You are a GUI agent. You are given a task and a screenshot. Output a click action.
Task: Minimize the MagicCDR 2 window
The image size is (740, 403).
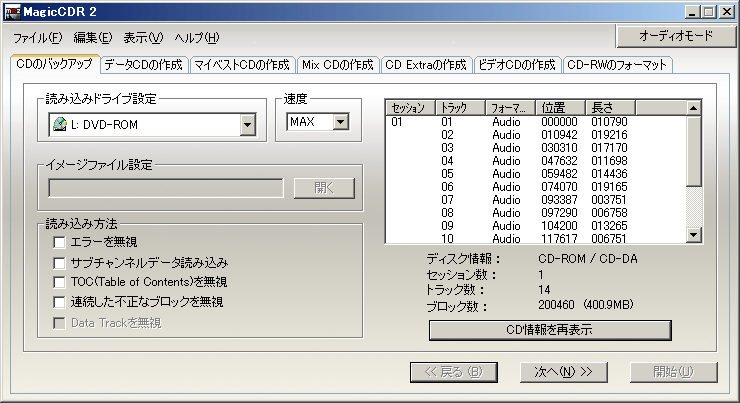(692, 12)
